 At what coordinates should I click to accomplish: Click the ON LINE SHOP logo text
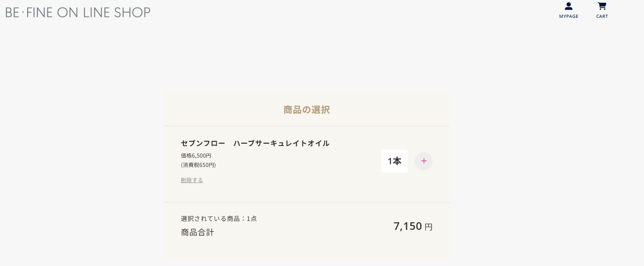(x=104, y=12)
